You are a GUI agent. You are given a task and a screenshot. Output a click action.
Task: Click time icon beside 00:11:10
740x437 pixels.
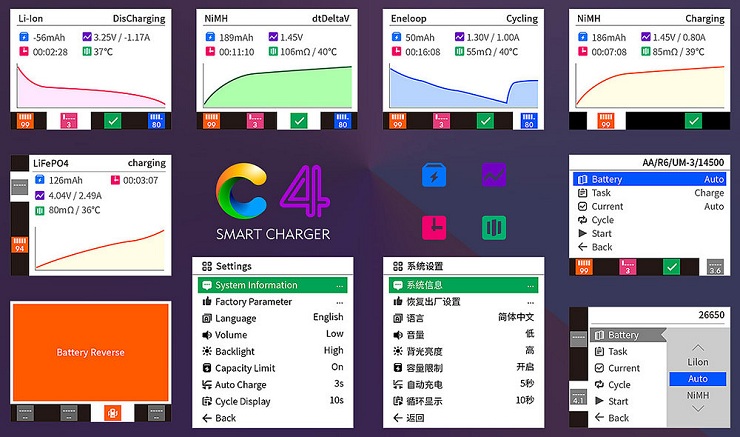click(210, 51)
